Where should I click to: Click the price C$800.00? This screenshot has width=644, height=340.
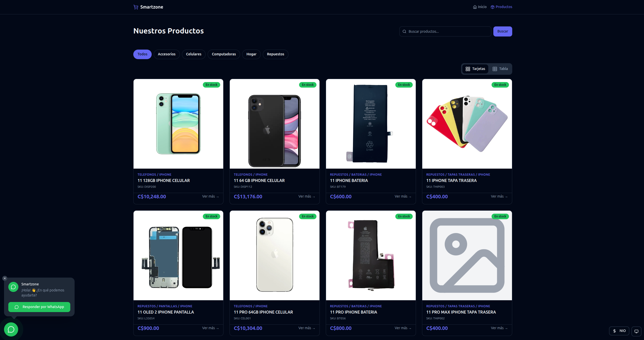341,328
